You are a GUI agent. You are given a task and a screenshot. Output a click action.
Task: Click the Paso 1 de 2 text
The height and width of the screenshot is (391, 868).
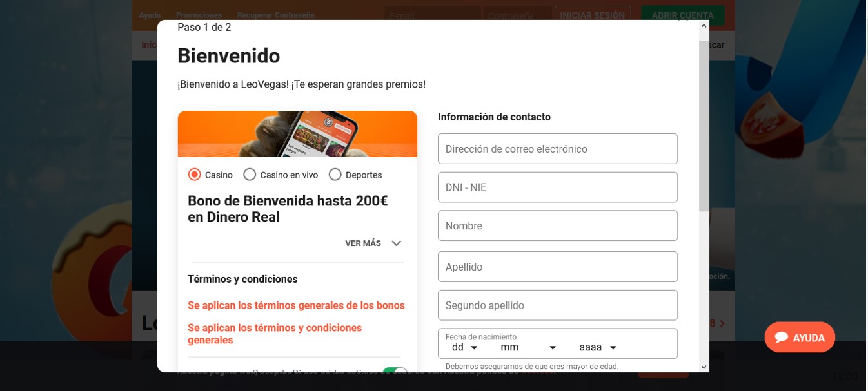coord(204,27)
